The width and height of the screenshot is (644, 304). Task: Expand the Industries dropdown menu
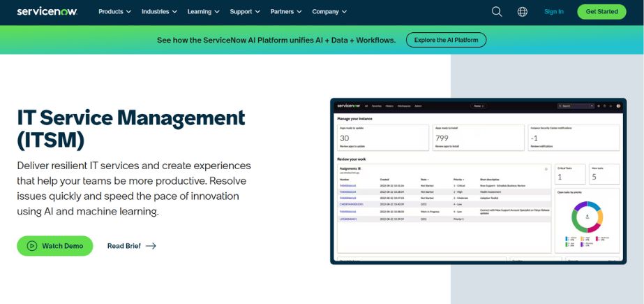pos(159,11)
